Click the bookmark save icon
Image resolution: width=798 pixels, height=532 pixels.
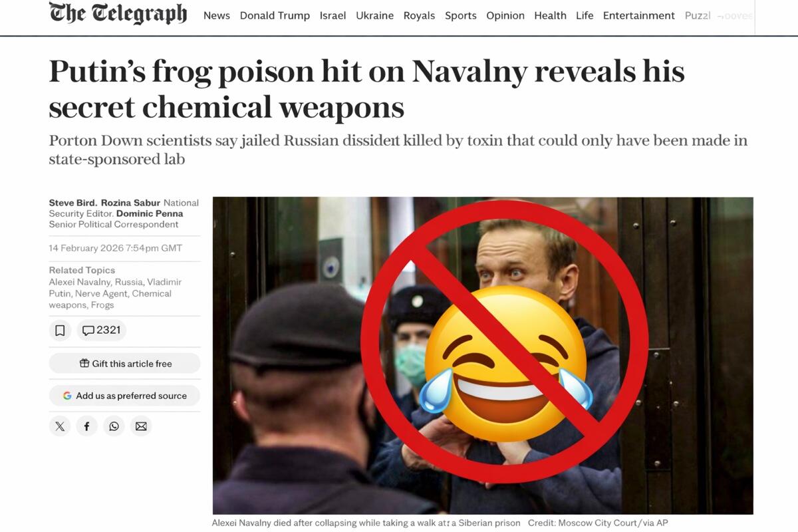coord(60,331)
